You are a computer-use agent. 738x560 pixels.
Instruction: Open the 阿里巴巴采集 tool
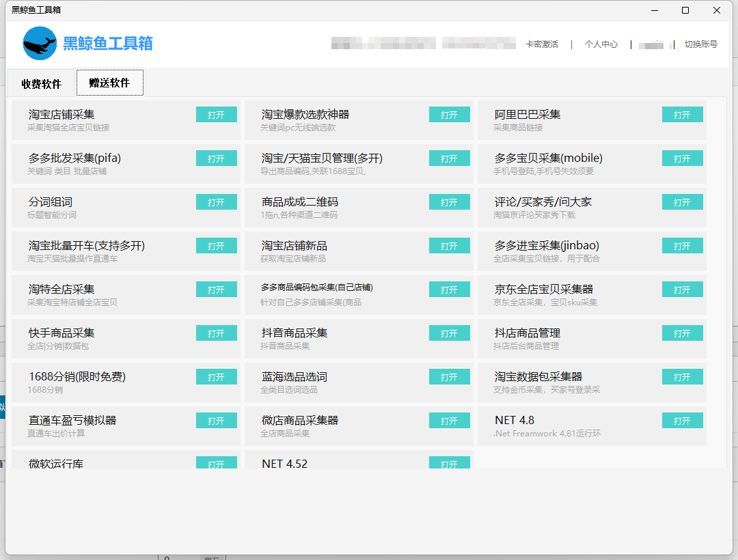(x=682, y=115)
